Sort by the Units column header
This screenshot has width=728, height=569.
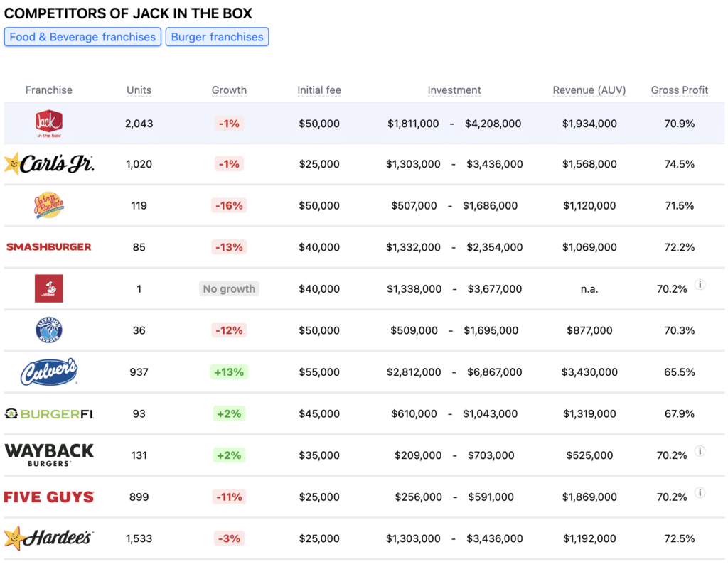point(139,90)
